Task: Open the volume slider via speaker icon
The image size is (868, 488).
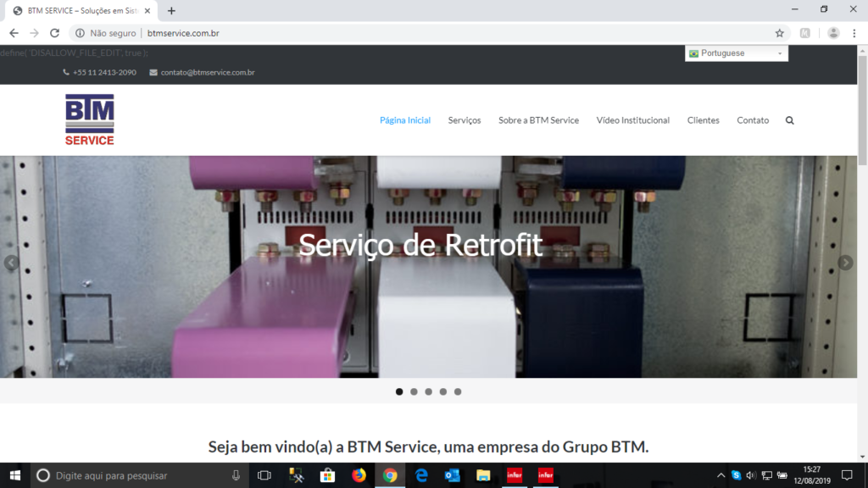Action: click(x=750, y=475)
